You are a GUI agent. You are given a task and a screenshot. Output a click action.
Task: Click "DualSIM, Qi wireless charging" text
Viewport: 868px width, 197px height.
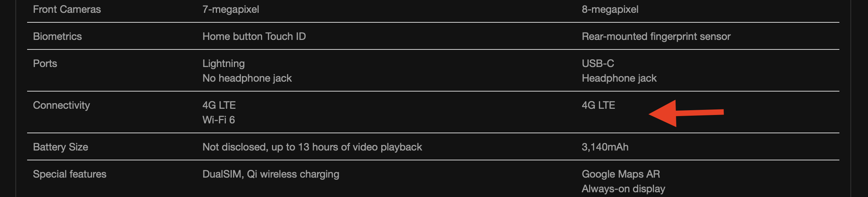pyautogui.click(x=271, y=174)
